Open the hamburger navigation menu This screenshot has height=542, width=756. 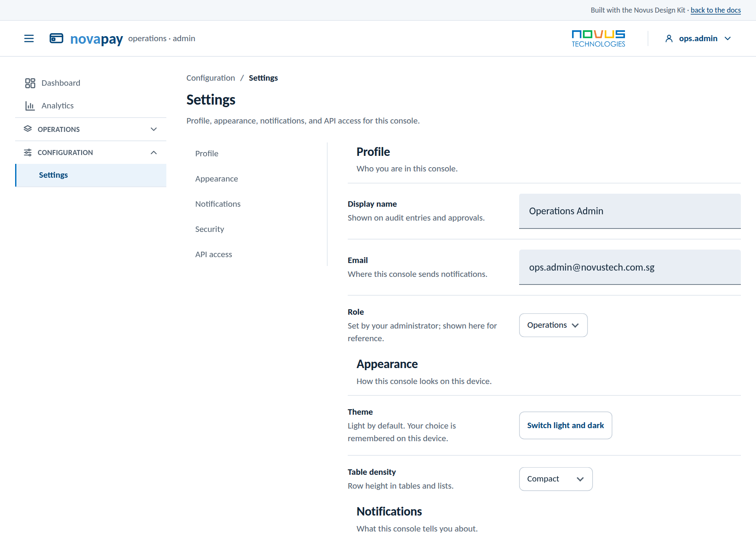coord(29,39)
